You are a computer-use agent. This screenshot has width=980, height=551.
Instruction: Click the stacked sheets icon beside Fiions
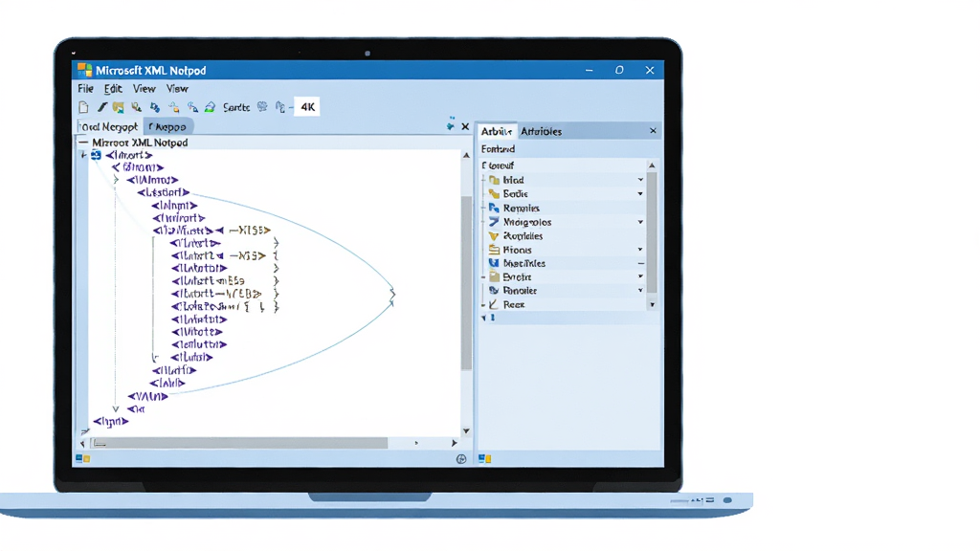coord(495,250)
